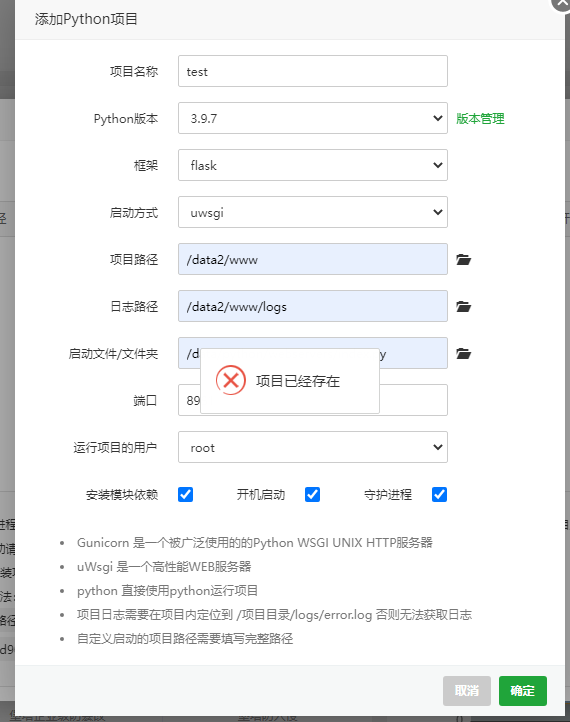Click the 取消 button
570x722 pixels.
point(467,691)
